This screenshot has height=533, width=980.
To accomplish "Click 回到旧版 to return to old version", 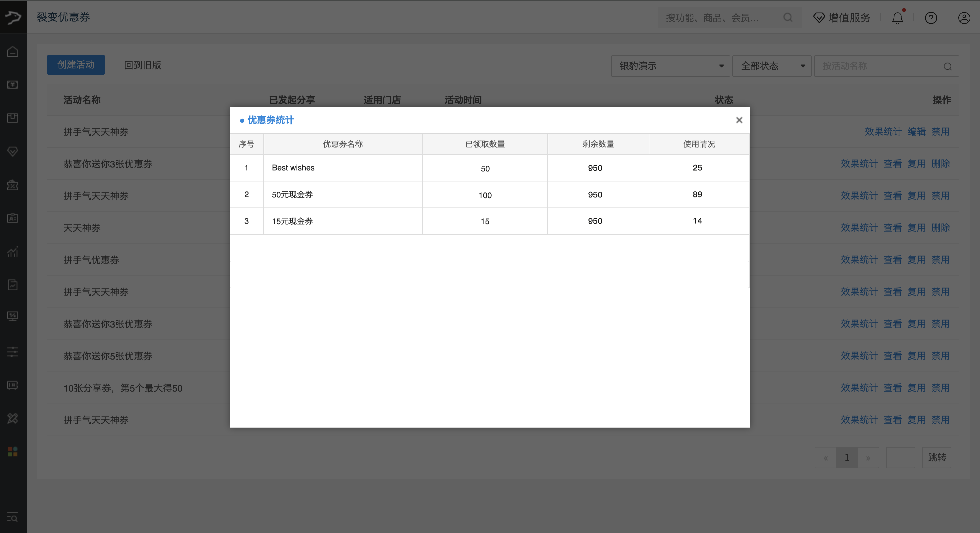I will [x=143, y=65].
